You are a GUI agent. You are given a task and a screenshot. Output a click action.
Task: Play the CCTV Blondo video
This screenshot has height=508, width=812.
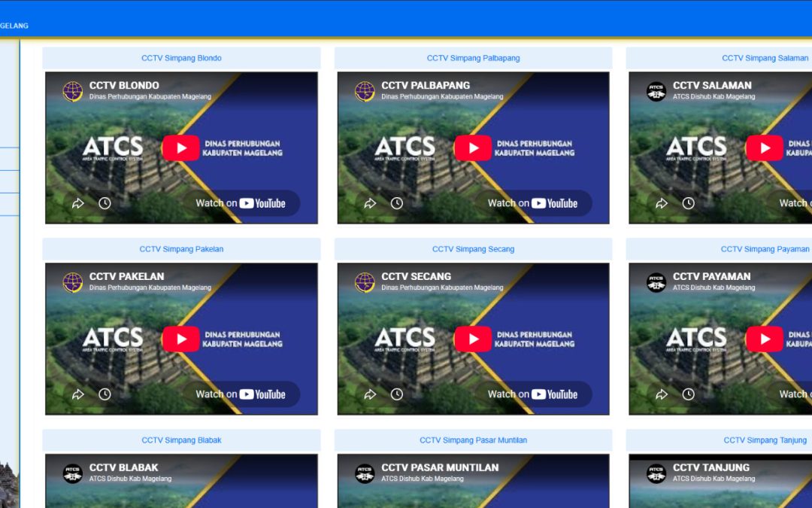click(180, 148)
